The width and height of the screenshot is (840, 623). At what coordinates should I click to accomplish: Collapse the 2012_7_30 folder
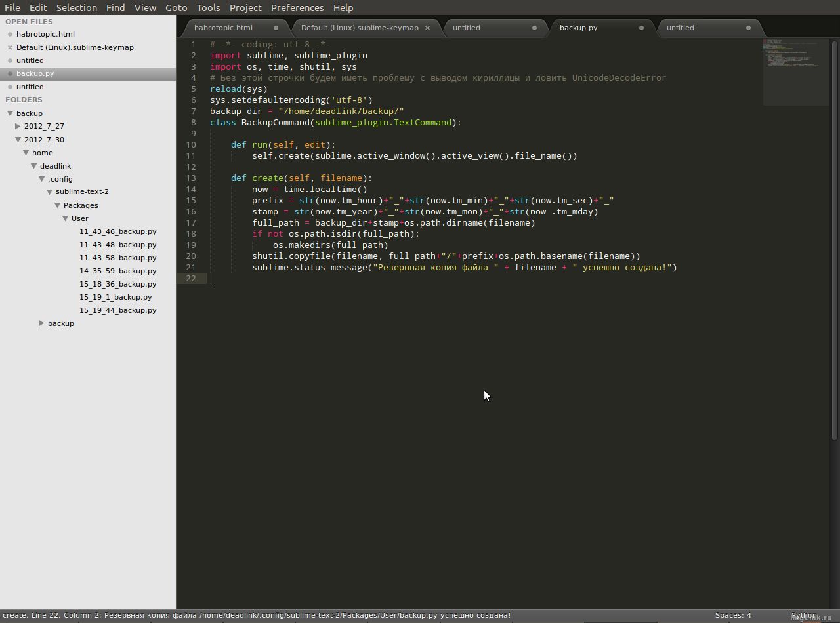18,140
